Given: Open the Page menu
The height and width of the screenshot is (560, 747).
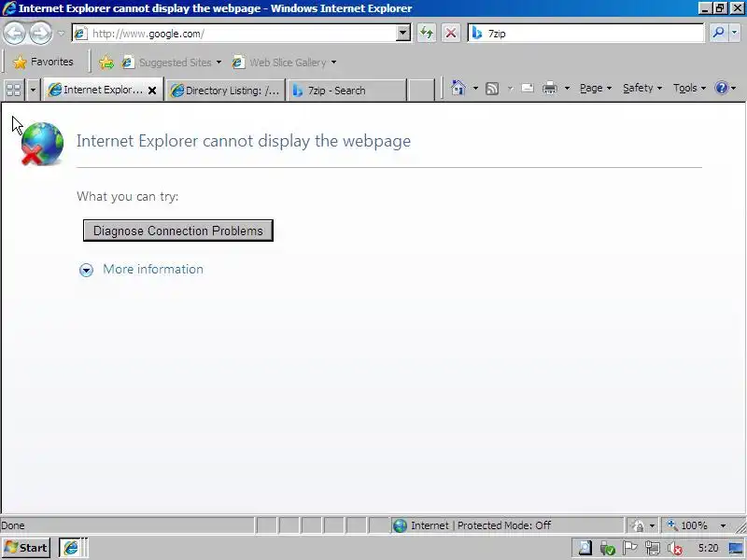Looking at the screenshot, I should click(x=596, y=88).
